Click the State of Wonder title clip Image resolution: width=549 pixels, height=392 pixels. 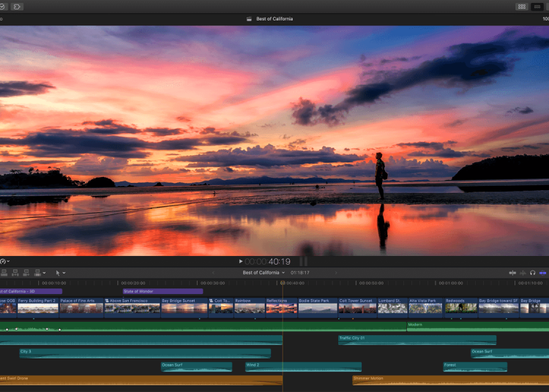click(163, 291)
